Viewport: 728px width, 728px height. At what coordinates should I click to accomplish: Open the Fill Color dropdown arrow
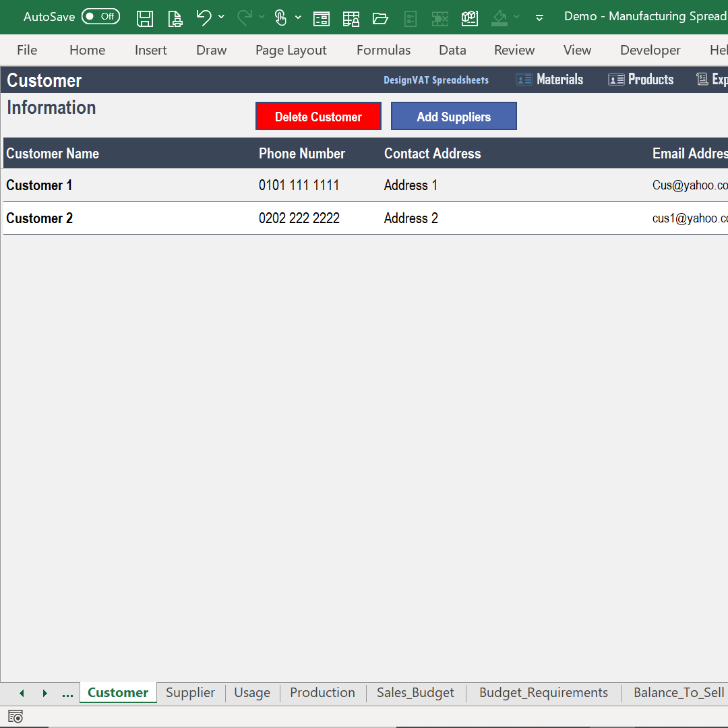pos(516,18)
